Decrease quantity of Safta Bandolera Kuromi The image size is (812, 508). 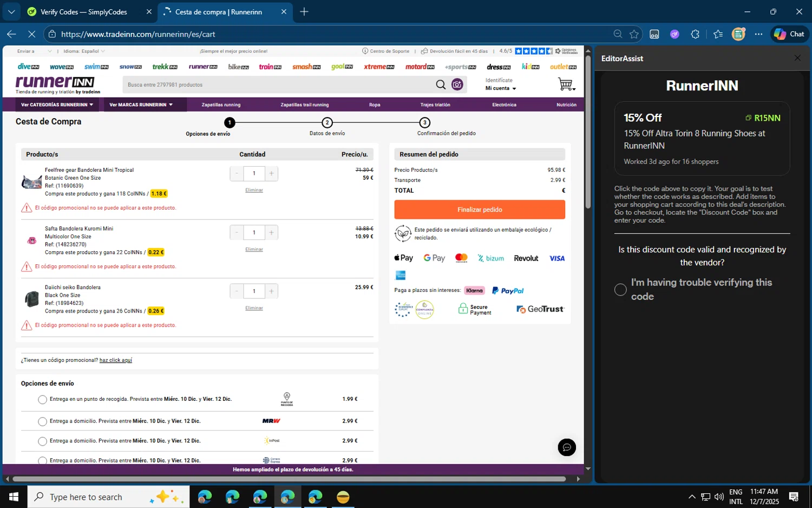click(237, 232)
